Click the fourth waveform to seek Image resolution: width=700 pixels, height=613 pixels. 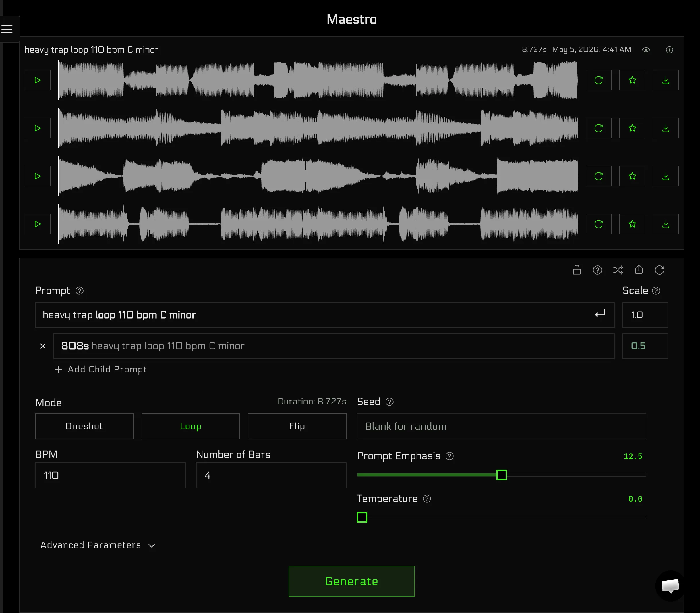click(x=318, y=224)
